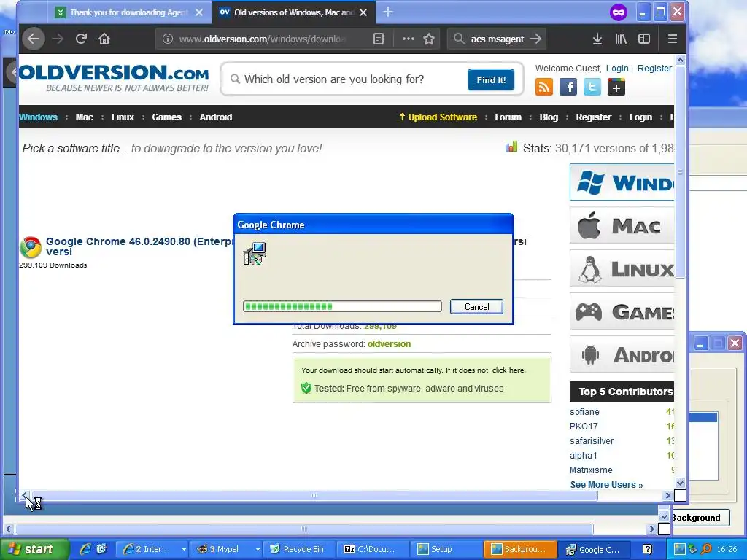
Task: Click the browser address bar URL
Action: point(262,39)
